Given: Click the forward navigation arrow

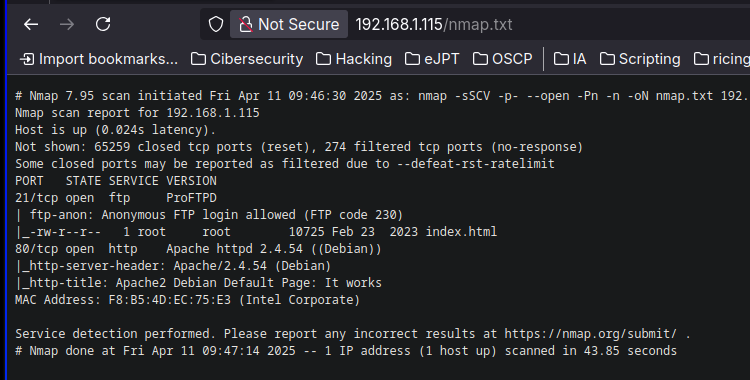Looking at the screenshot, I should [x=67, y=24].
